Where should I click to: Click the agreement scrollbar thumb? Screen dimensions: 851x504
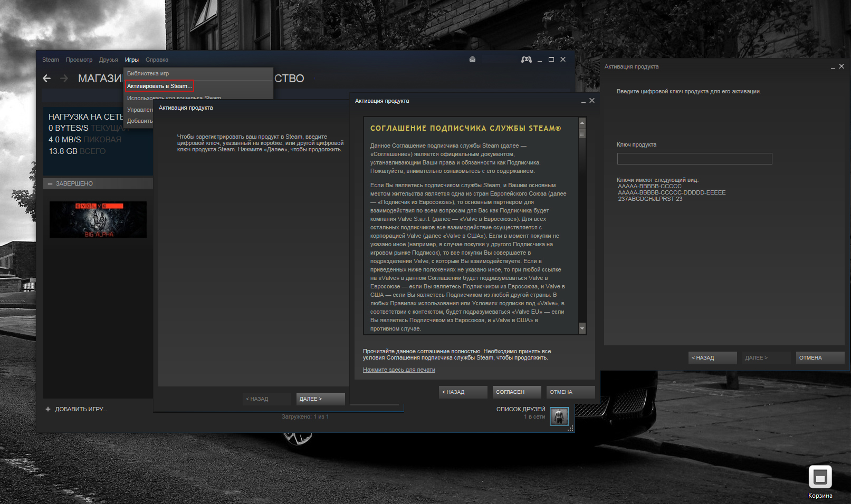[x=582, y=133]
